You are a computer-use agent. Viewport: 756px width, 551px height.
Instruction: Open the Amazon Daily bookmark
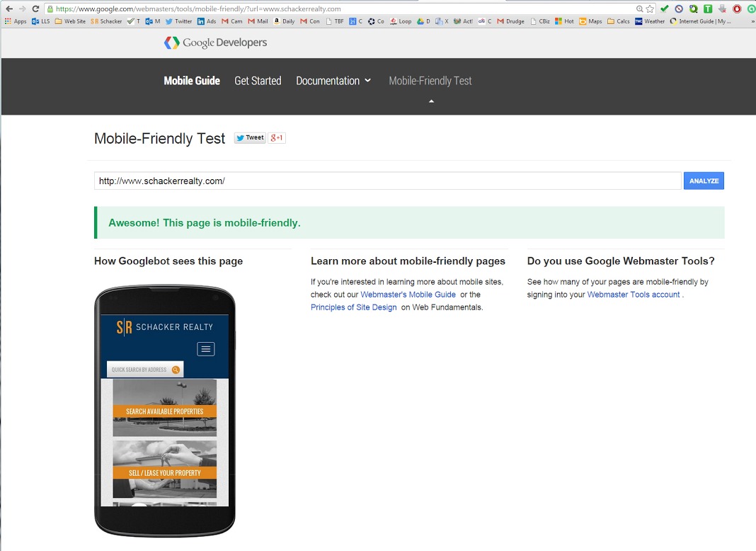(284, 21)
